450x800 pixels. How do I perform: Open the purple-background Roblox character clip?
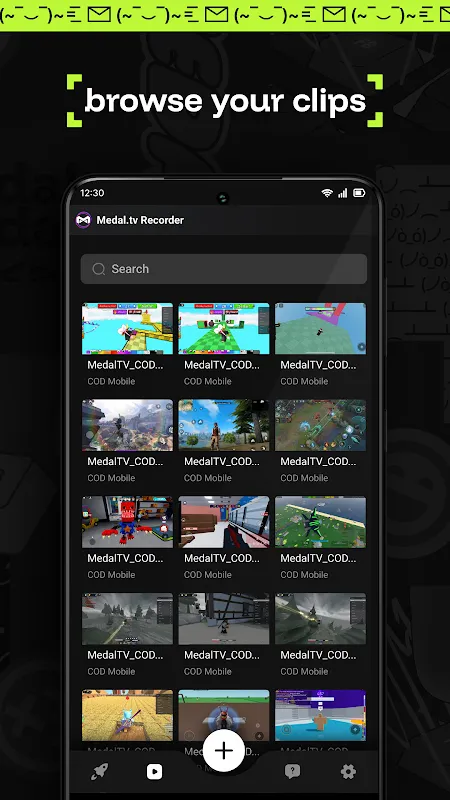(x=320, y=715)
